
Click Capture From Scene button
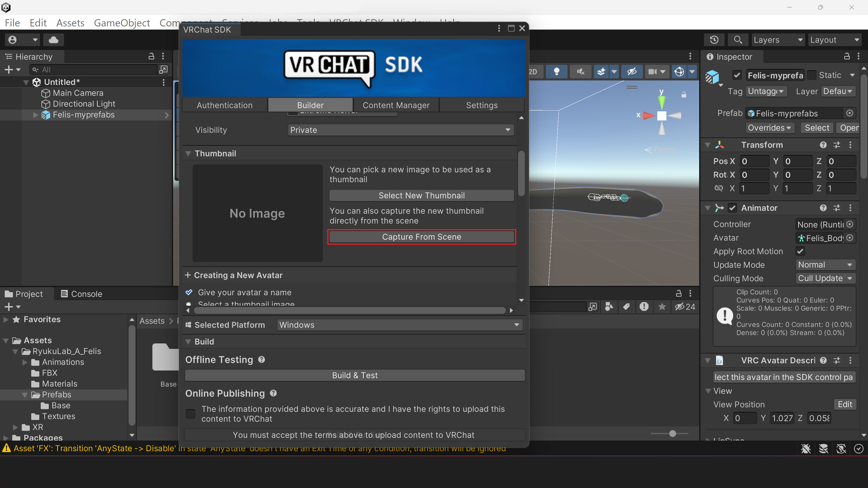pos(422,237)
